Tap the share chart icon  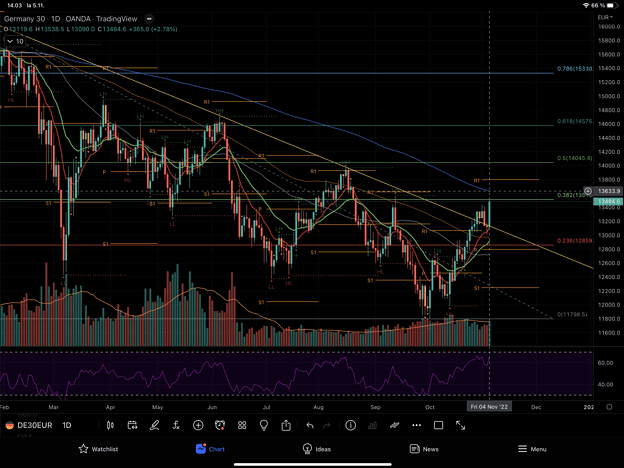click(x=286, y=425)
